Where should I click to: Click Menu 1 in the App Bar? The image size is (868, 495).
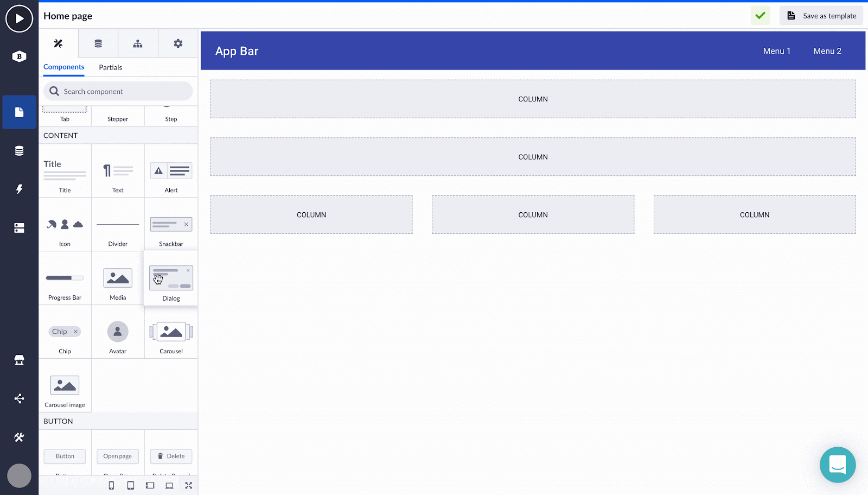(x=777, y=51)
